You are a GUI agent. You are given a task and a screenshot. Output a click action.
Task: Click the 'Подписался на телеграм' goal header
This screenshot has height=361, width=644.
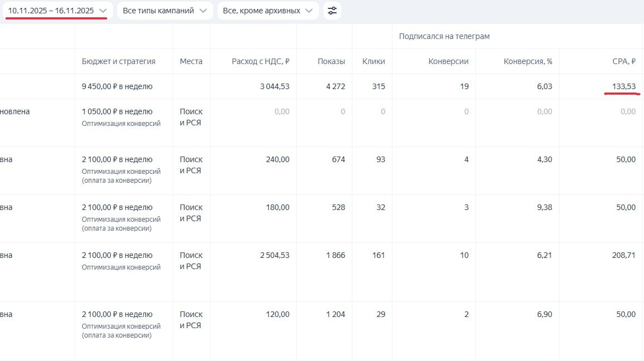click(x=444, y=36)
